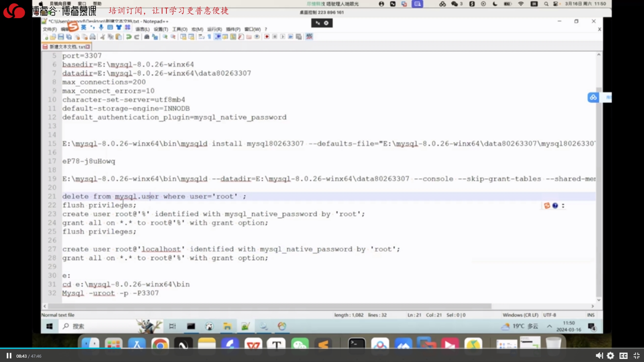This screenshot has height=362, width=644.
Task: Click the ABC spell check icon
Action: click(309, 36)
